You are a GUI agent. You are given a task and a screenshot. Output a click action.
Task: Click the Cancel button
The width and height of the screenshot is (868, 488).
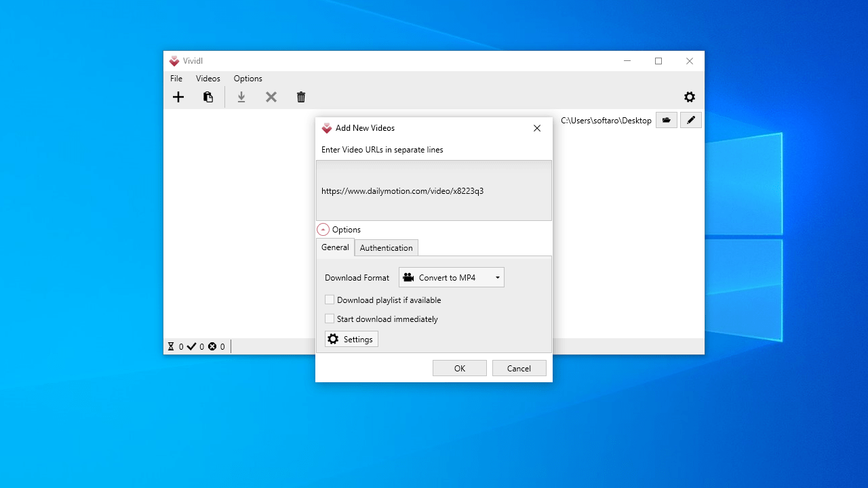(x=519, y=368)
